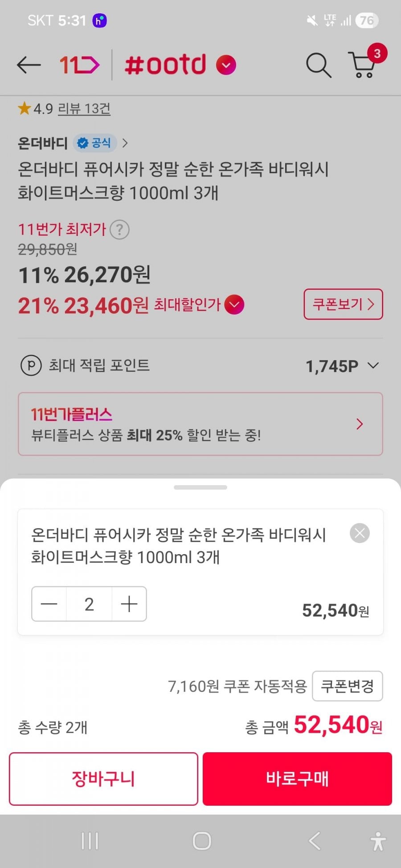
Task: Tap the 바로구매 buy now button
Action: click(297, 779)
